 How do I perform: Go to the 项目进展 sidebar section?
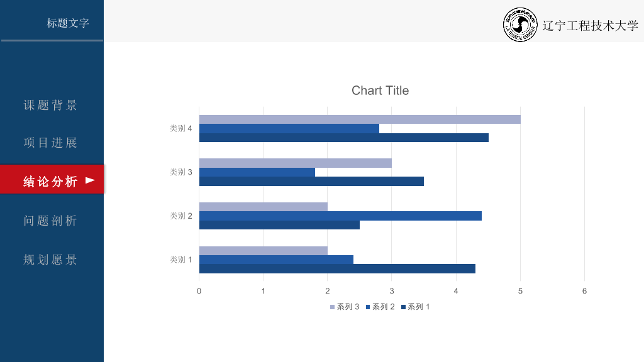(50, 143)
